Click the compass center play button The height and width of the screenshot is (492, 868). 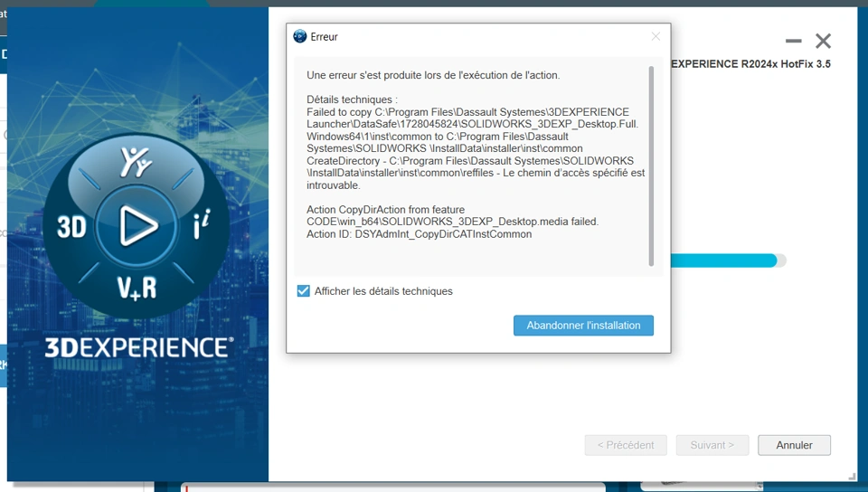[137, 226]
